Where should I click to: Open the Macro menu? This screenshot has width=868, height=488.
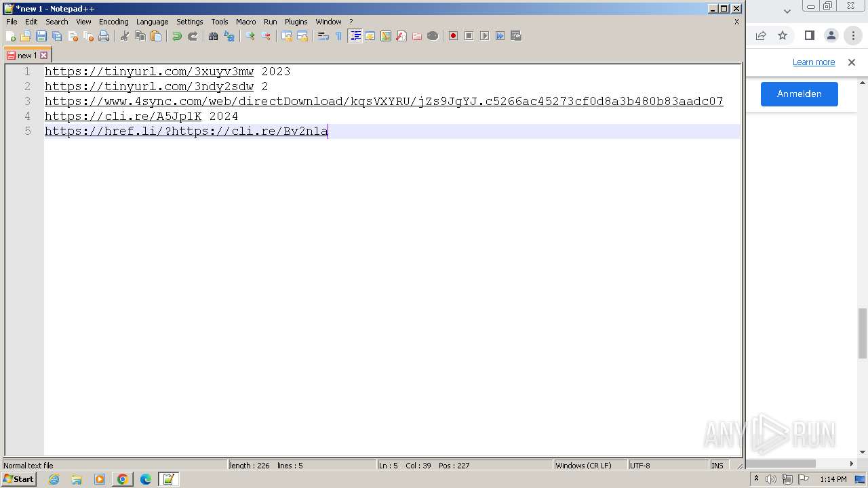click(x=246, y=22)
